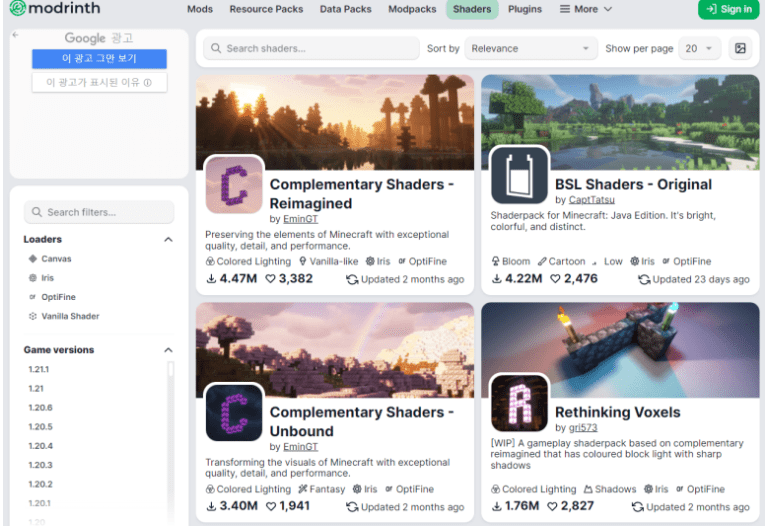Focus the Search shaders input field
This screenshot has width=771, height=530.
pyautogui.click(x=312, y=48)
